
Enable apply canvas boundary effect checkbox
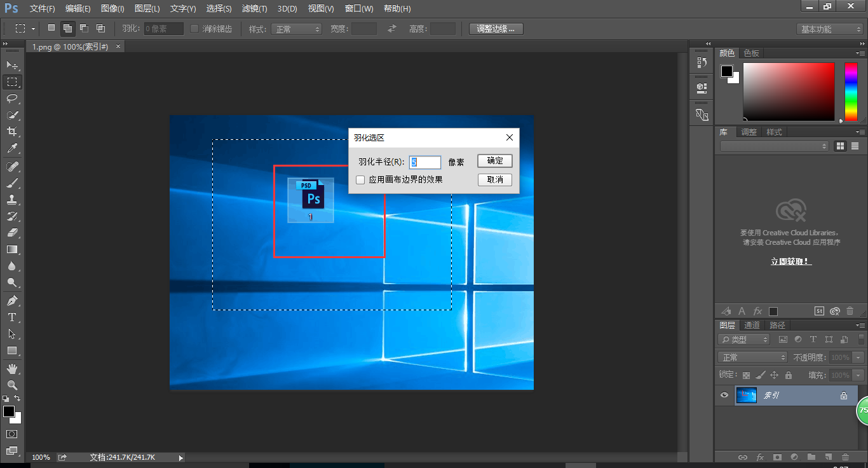pyautogui.click(x=360, y=180)
